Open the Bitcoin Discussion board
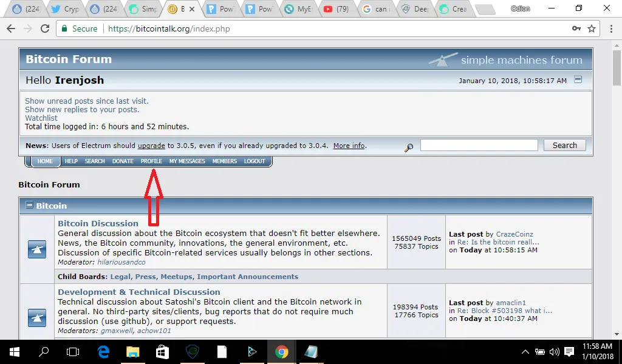 (98, 223)
